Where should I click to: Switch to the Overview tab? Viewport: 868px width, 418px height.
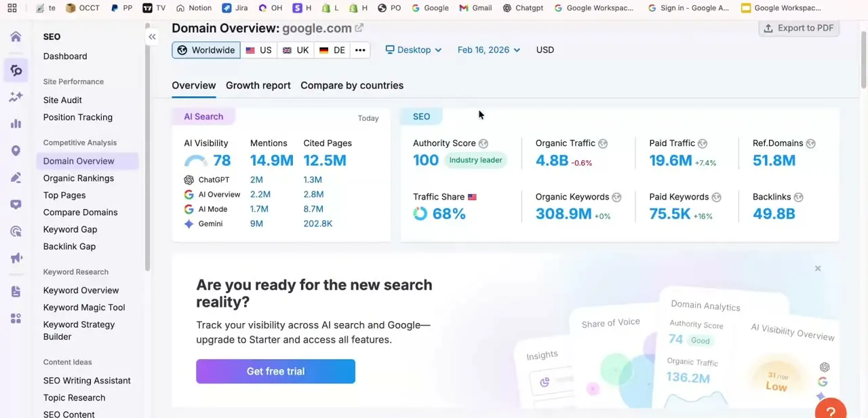pos(194,85)
